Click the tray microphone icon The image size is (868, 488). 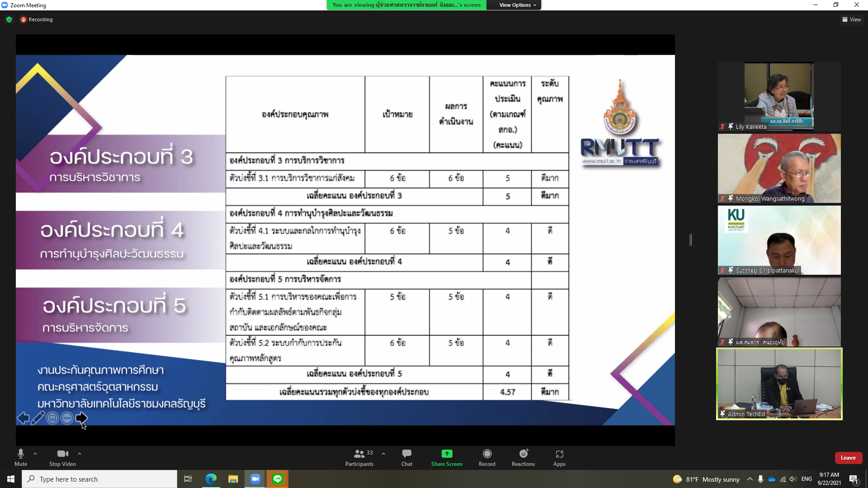[760, 479]
